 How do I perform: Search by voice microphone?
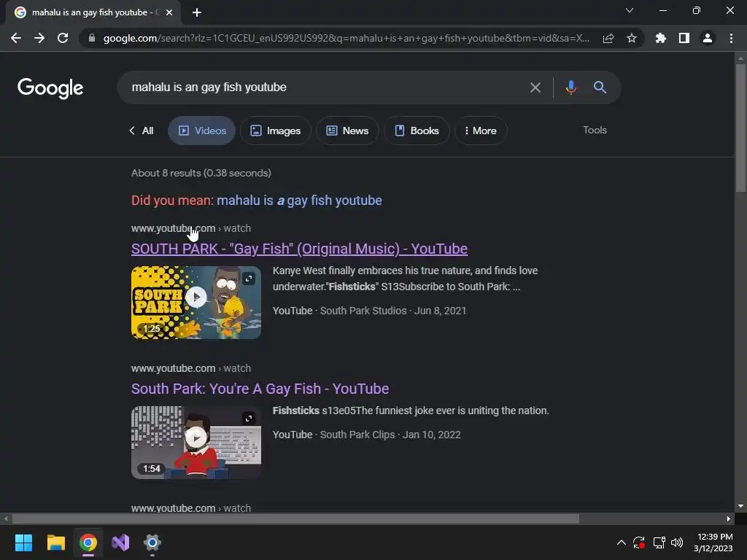click(570, 87)
